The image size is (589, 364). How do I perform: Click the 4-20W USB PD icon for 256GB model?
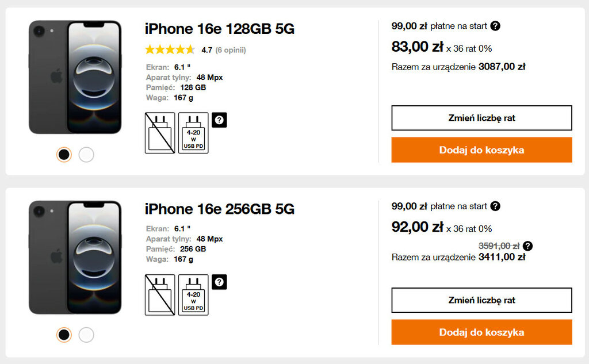193,295
